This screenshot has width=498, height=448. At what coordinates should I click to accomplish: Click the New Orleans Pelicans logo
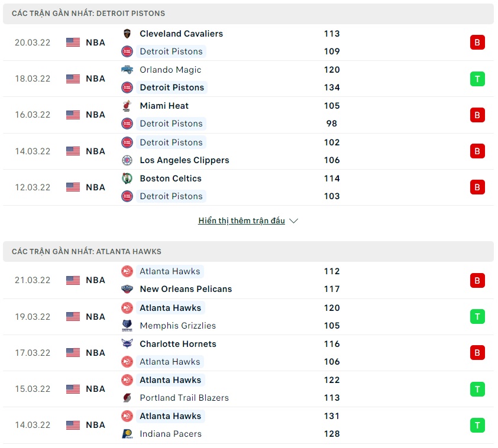point(127,289)
